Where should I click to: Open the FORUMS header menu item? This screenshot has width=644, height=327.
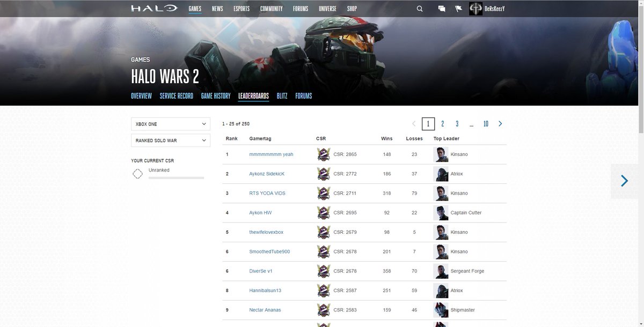(x=301, y=9)
